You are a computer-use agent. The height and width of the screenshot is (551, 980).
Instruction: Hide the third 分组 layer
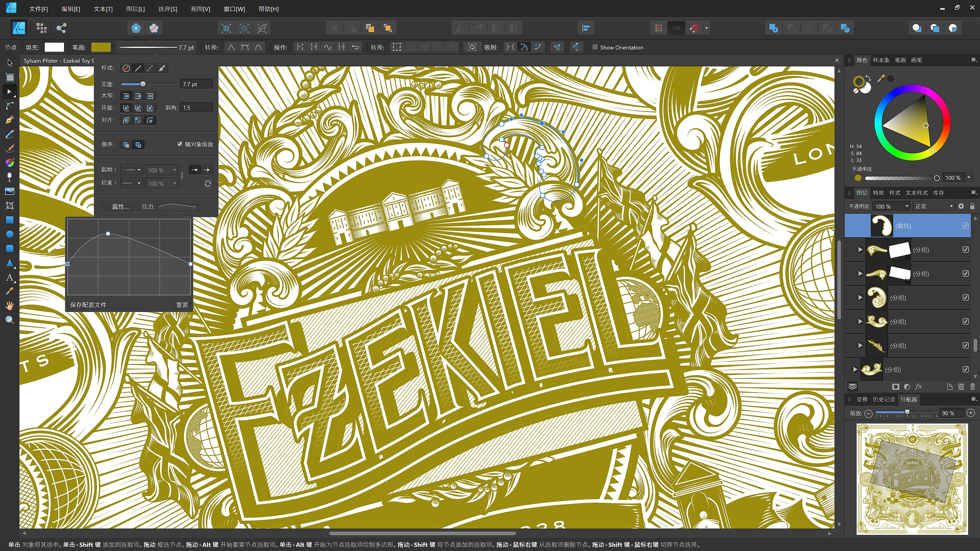pyautogui.click(x=965, y=297)
